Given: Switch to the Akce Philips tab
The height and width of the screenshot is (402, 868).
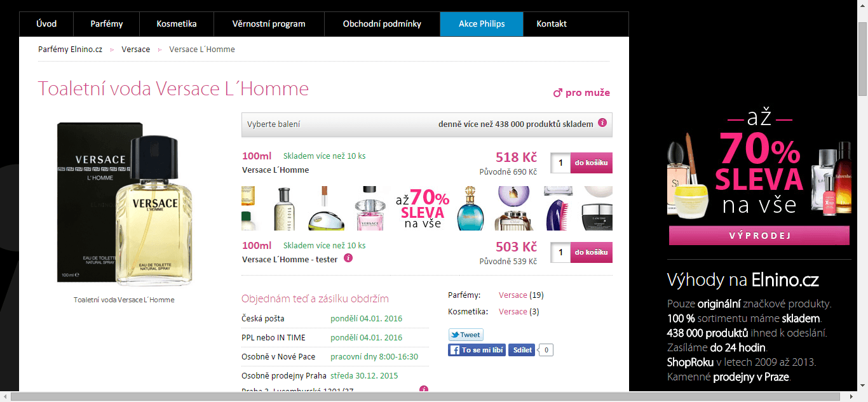Looking at the screenshot, I should click(481, 24).
